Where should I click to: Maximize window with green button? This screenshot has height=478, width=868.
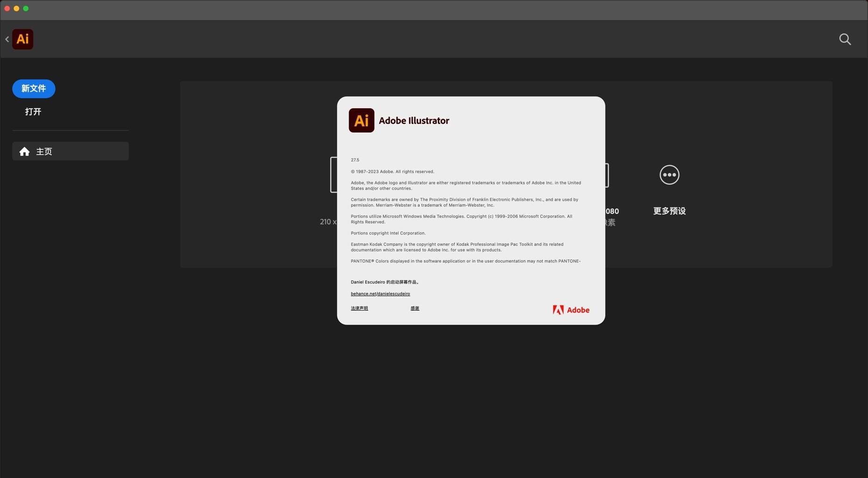click(26, 8)
